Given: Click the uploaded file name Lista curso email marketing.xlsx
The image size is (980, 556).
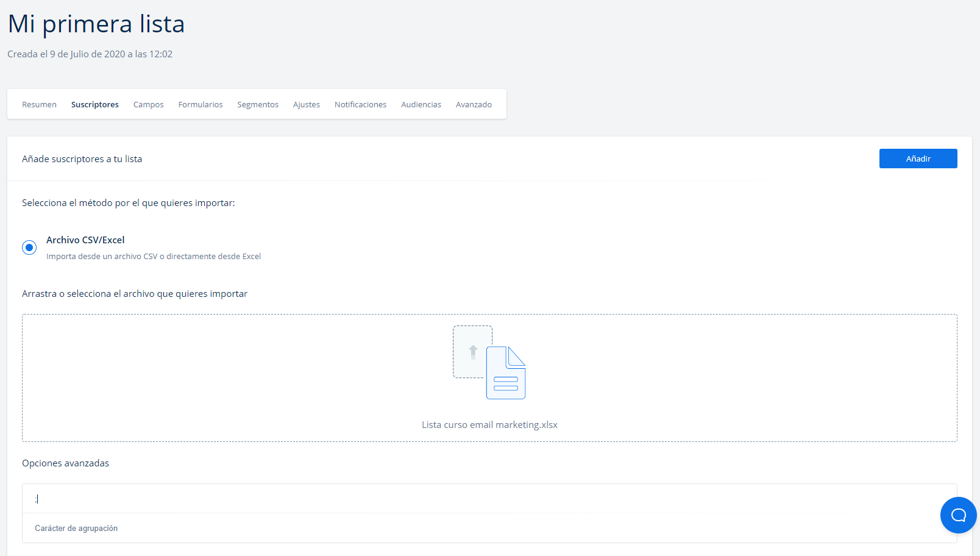Looking at the screenshot, I should [x=489, y=425].
